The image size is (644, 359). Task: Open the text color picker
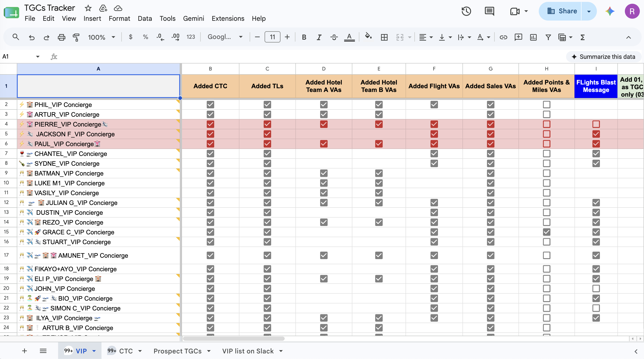[350, 37]
